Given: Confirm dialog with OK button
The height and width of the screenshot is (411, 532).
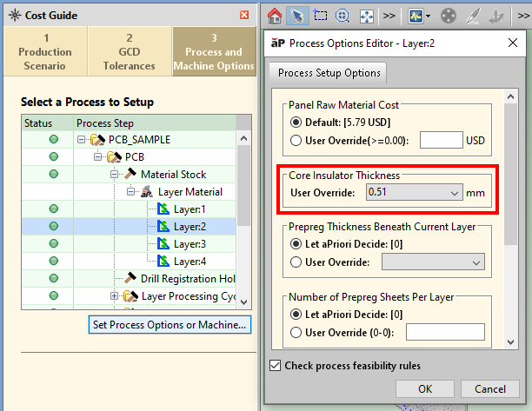Looking at the screenshot, I should (x=425, y=388).
